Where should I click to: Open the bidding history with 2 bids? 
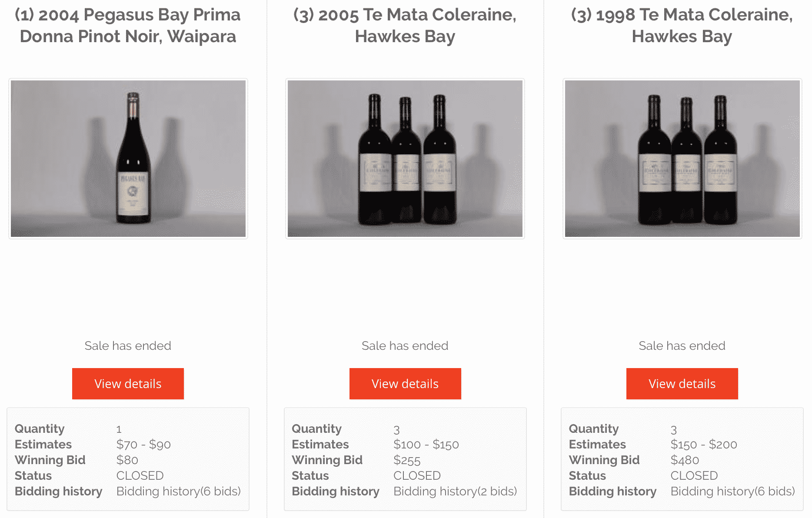455,491
